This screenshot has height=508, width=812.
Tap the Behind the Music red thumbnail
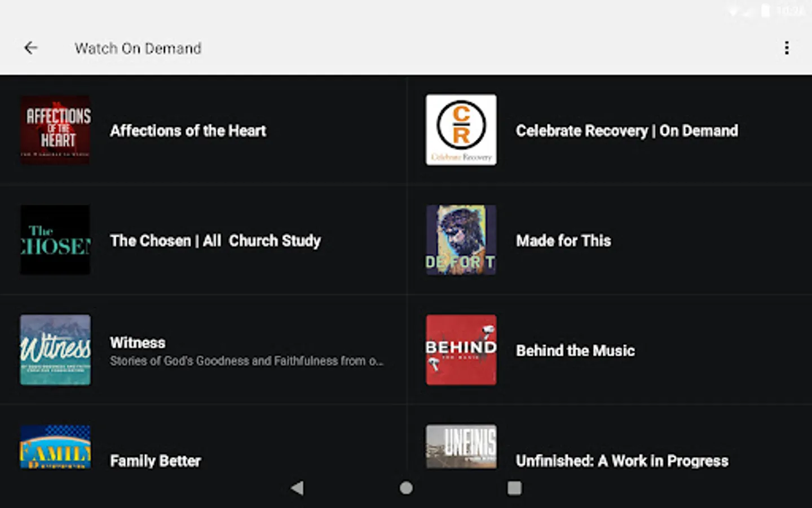point(461,350)
